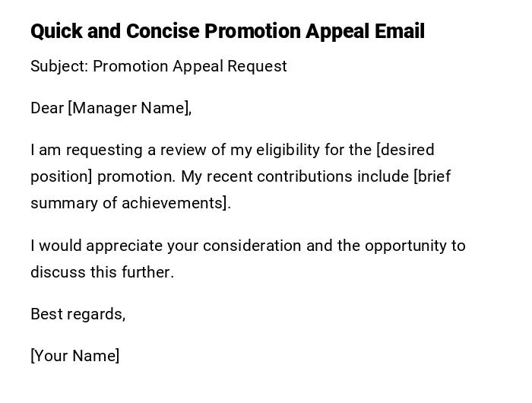Select the [Manager Name] placeholder

pos(129,108)
